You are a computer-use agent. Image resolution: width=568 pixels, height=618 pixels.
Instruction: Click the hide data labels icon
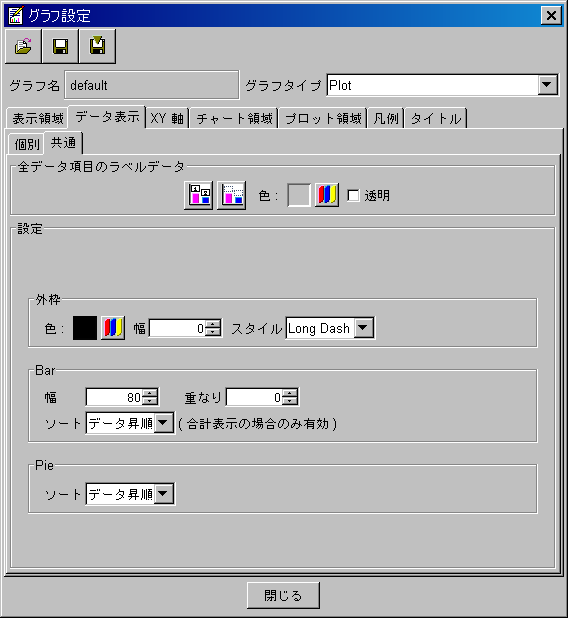coord(232,195)
